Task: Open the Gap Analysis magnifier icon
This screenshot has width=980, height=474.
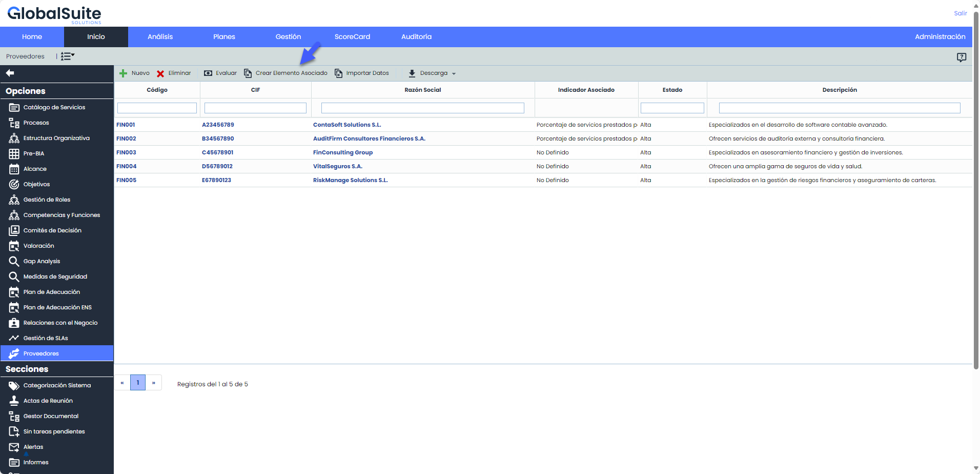Action: [14, 261]
